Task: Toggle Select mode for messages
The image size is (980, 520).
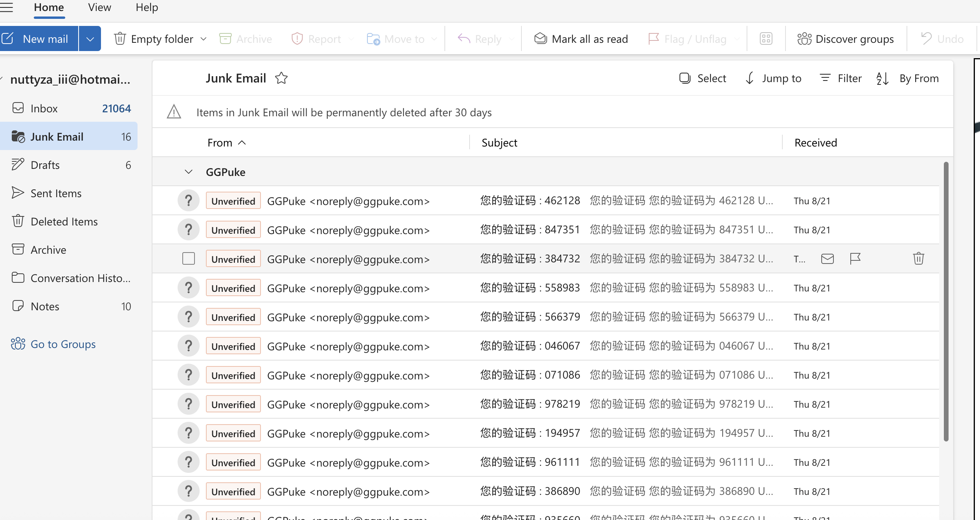Action: pyautogui.click(x=703, y=78)
